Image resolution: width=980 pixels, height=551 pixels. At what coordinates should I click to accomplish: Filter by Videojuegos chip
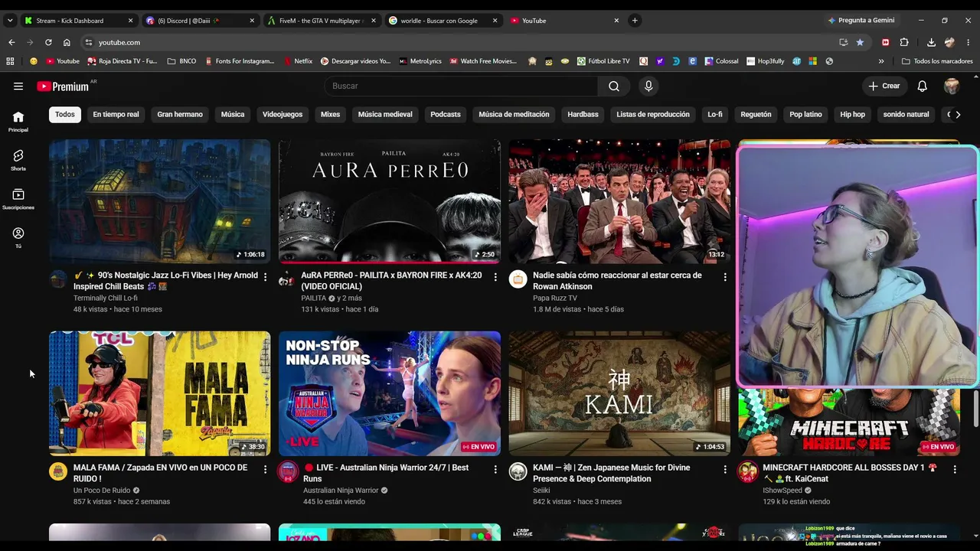click(x=283, y=115)
